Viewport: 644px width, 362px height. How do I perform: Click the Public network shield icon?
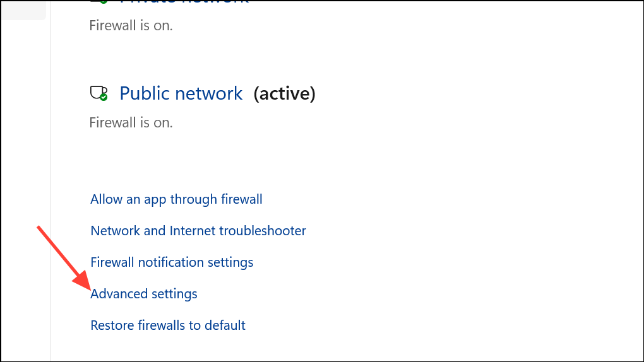tap(98, 93)
